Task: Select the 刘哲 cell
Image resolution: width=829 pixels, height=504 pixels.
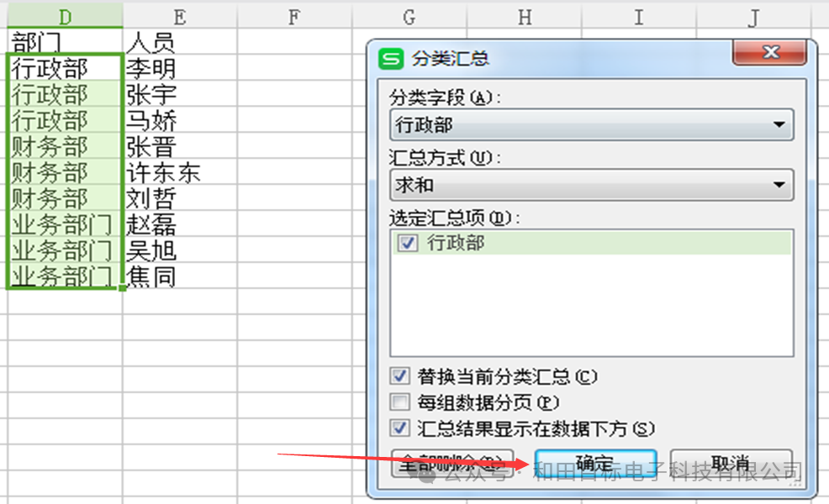Action: [180, 197]
